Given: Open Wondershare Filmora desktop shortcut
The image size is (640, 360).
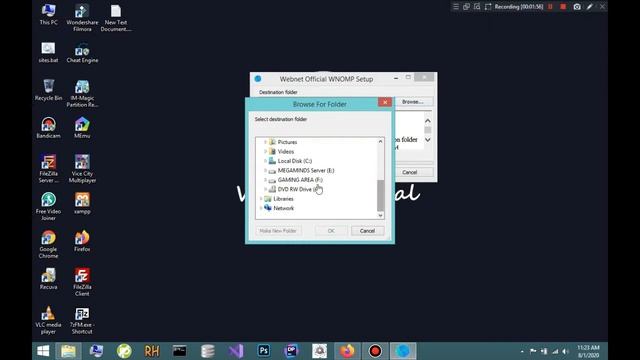Looking at the screenshot, I should pos(82,18).
